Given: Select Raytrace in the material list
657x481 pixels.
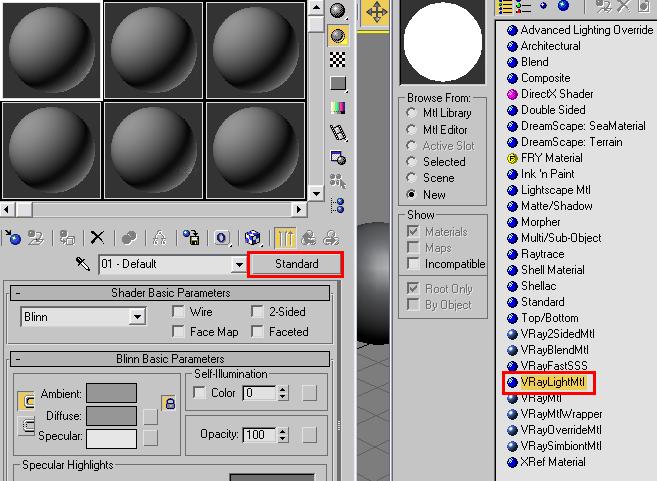Looking at the screenshot, I should [535, 254].
